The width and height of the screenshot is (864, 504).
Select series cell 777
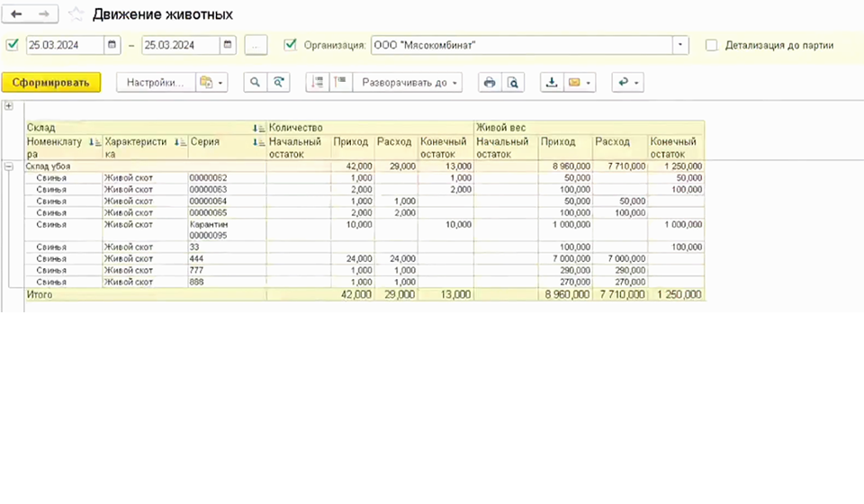227,271
